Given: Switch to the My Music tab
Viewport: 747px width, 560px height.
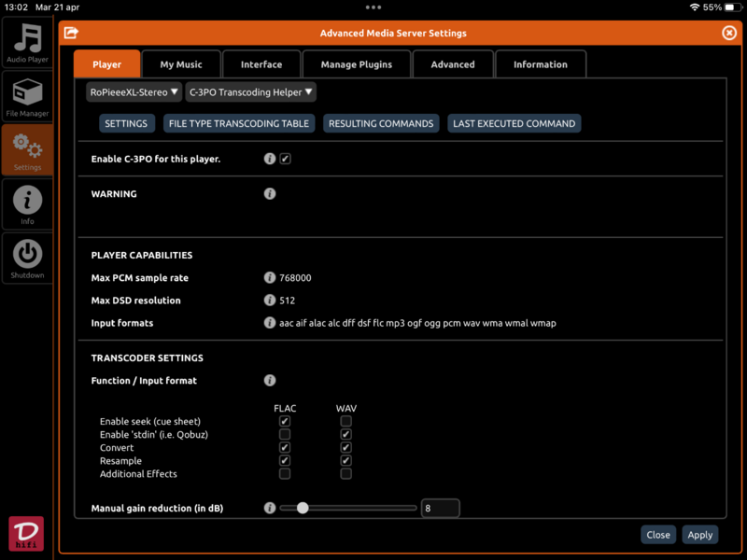Looking at the screenshot, I should pyautogui.click(x=181, y=64).
